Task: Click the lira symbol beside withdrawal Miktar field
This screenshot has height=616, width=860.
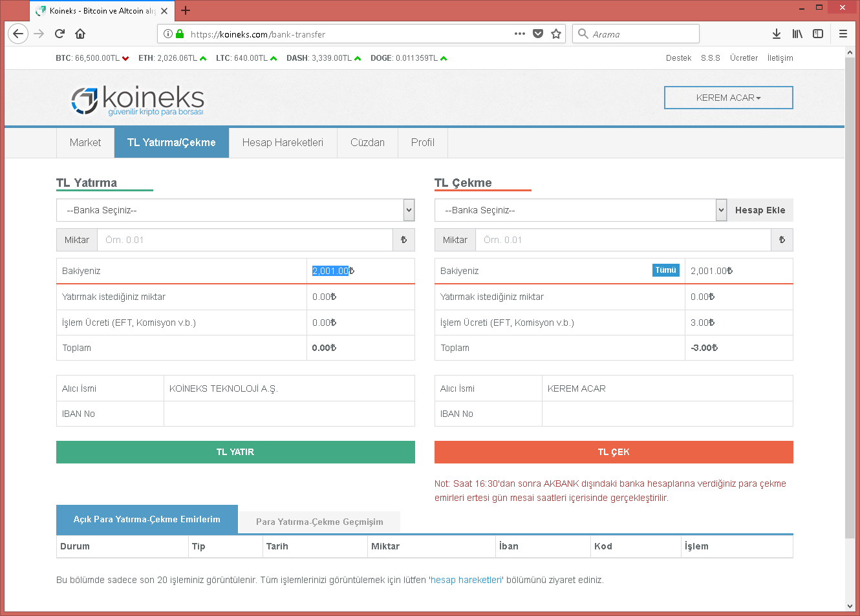Action: pyautogui.click(x=782, y=240)
